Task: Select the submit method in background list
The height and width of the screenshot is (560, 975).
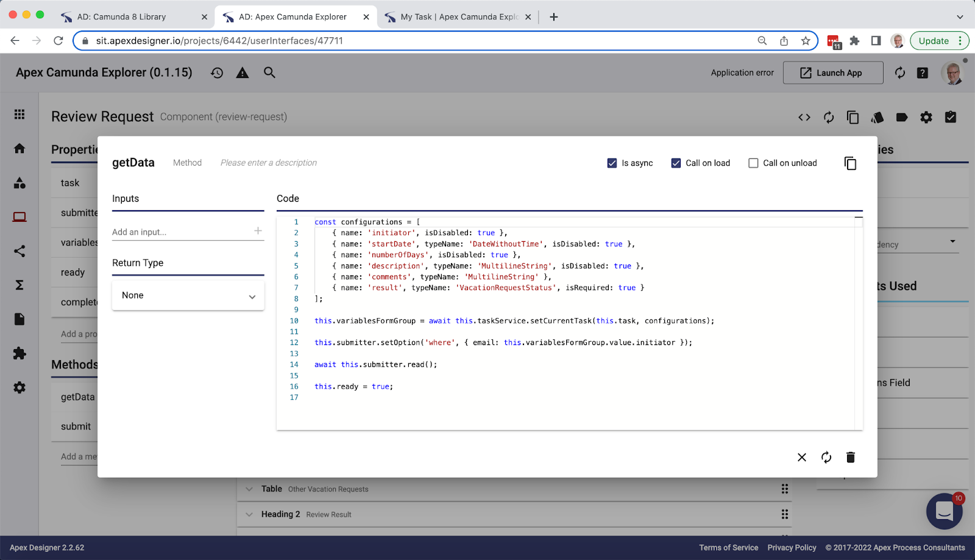Action: click(76, 427)
